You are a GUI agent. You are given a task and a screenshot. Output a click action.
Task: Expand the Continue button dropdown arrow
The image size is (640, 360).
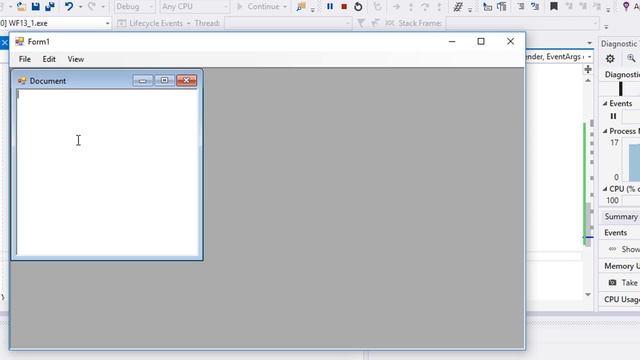(285, 7)
